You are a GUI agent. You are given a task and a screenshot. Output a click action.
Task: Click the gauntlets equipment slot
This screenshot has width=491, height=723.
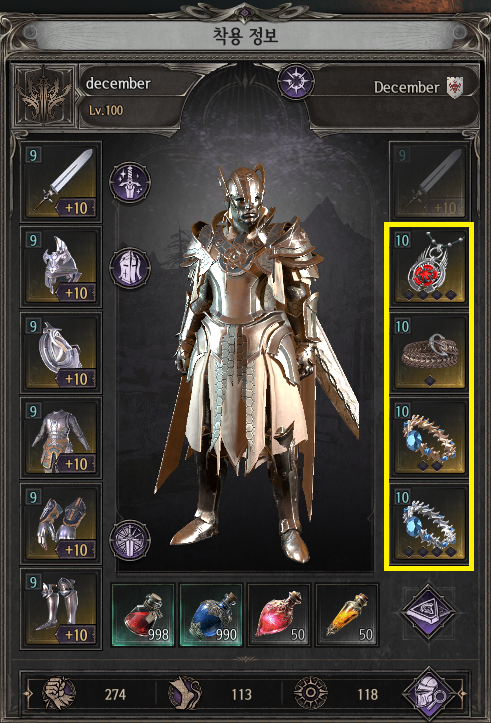point(60,524)
